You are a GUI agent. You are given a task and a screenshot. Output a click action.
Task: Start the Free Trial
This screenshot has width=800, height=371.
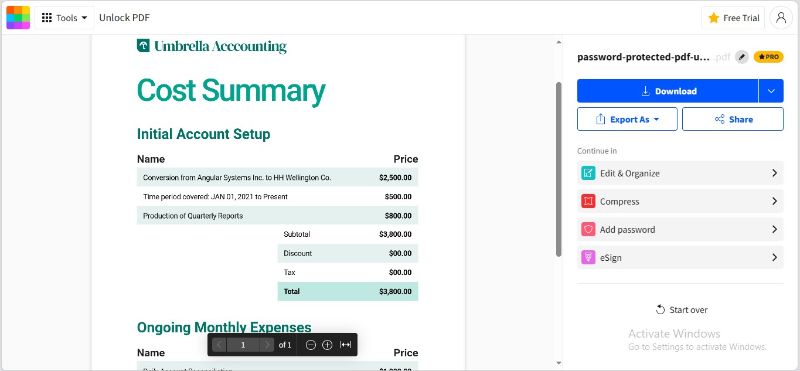(x=734, y=18)
